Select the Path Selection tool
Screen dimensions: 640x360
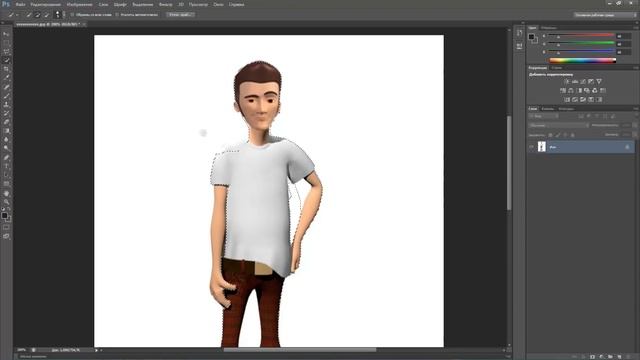pyautogui.click(x=6, y=175)
